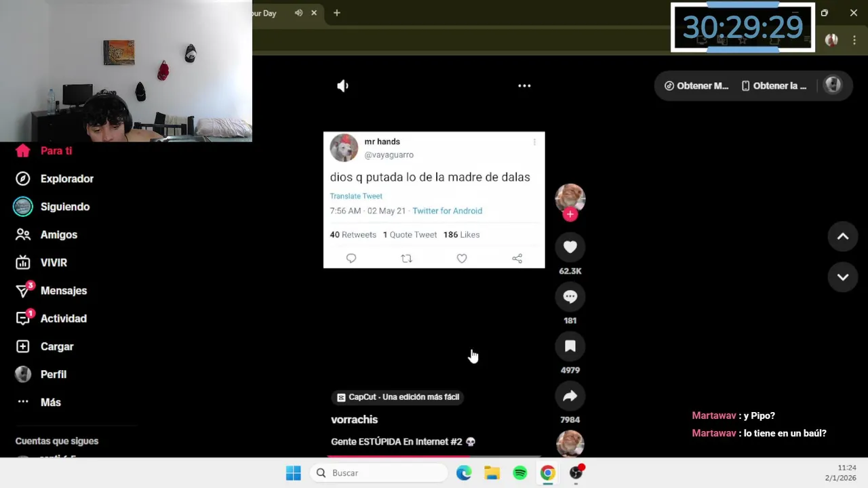Viewport: 868px width, 488px height.
Task: Click the Para ti house icon
Action: tap(23, 150)
